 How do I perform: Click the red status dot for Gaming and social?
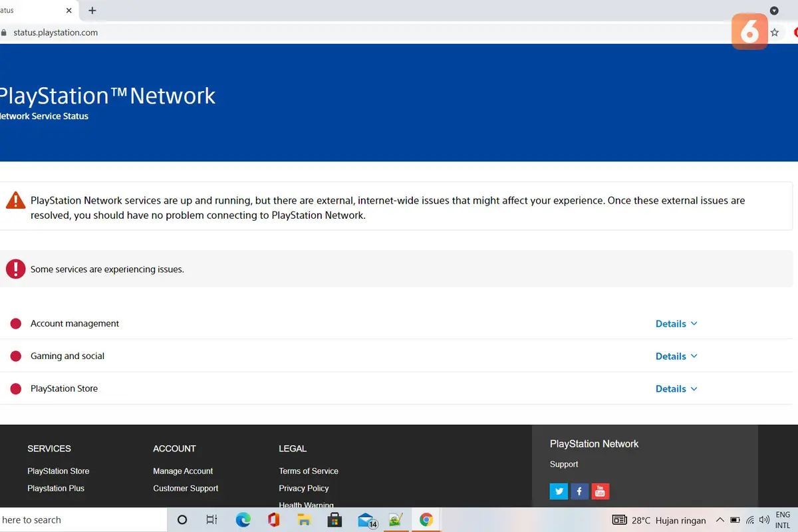16,356
